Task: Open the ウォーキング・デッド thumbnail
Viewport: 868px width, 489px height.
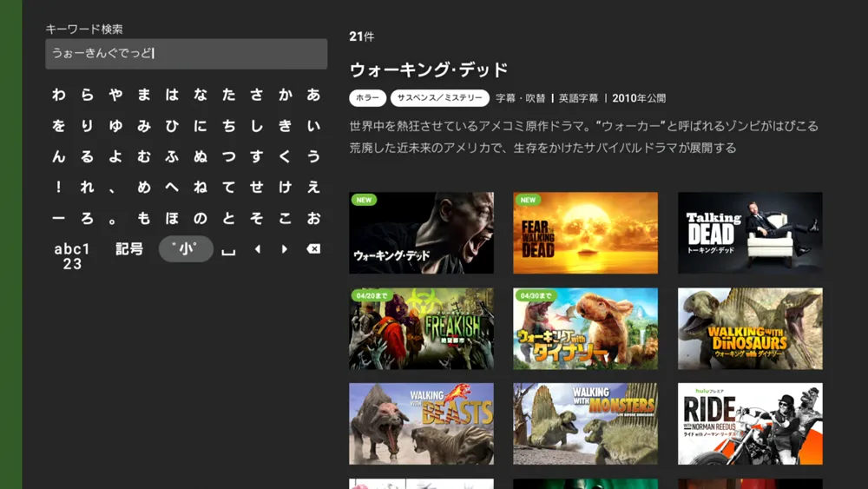Action: click(421, 233)
